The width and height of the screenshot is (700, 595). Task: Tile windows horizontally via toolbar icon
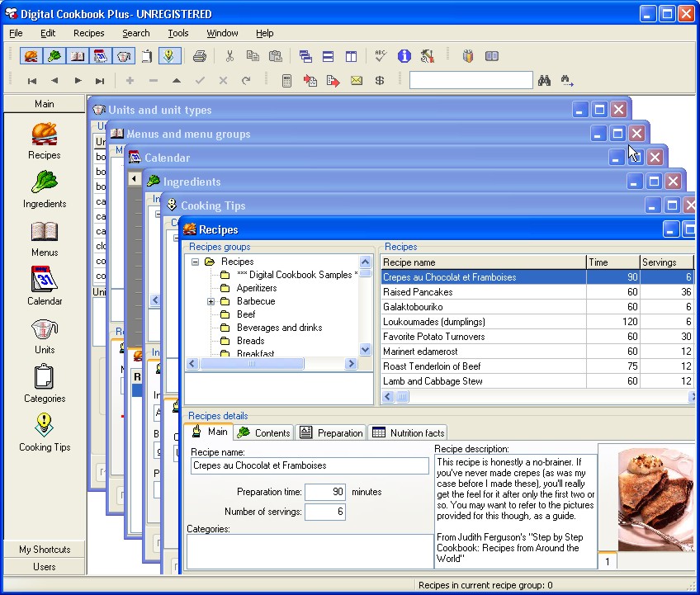coord(329,56)
